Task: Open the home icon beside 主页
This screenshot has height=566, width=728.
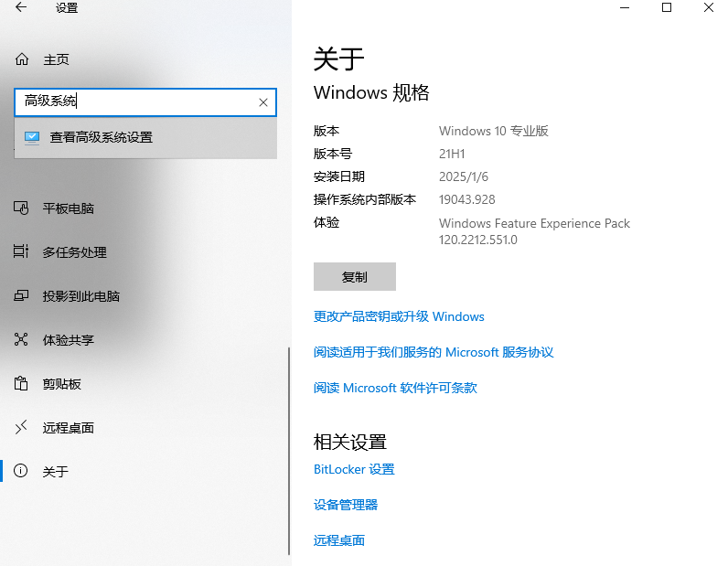Action: point(22,59)
